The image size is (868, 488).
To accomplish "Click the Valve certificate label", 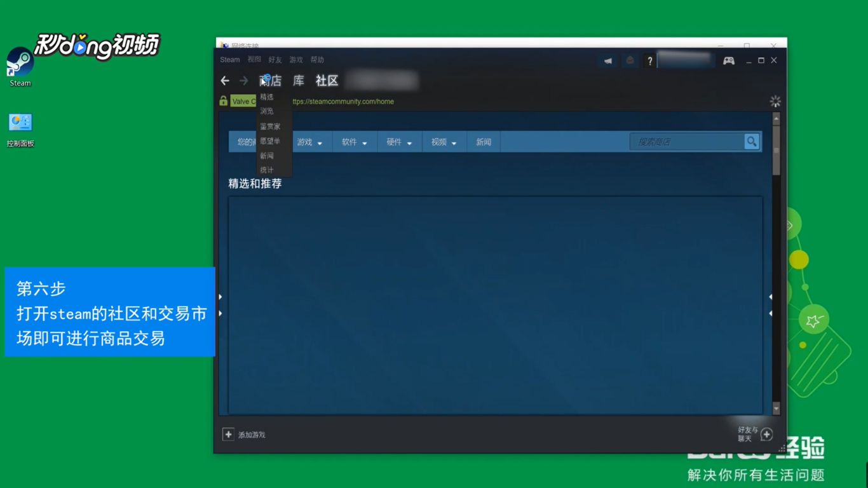I will point(243,102).
